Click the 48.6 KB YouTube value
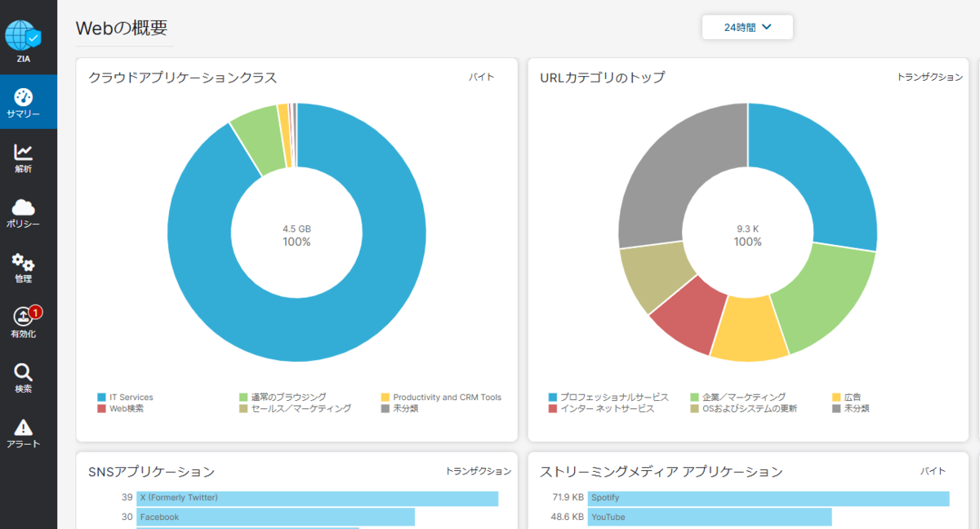 point(568,517)
